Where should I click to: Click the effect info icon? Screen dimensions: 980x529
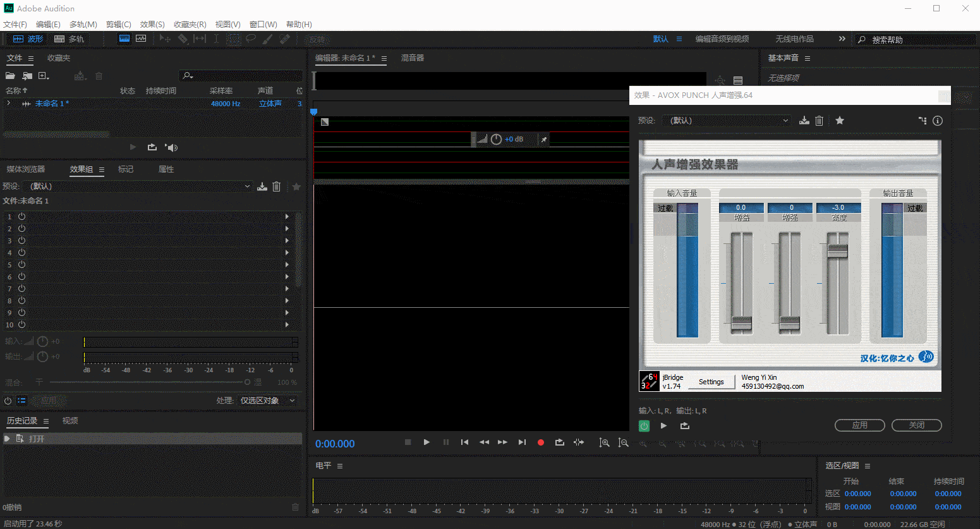(938, 121)
